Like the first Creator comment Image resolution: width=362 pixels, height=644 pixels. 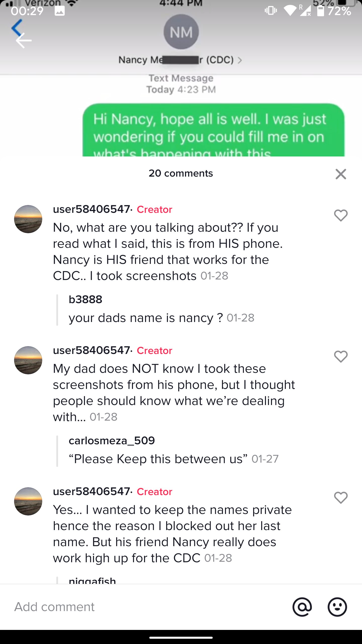point(341,215)
